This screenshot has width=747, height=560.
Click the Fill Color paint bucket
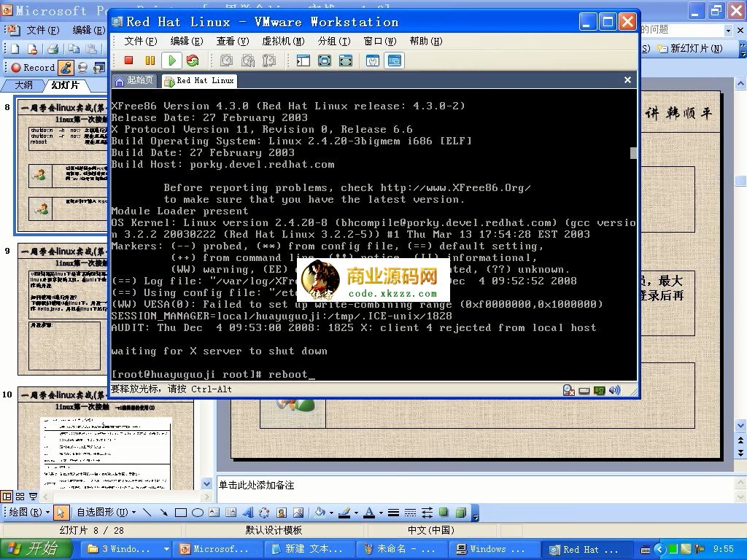[320, 513]
